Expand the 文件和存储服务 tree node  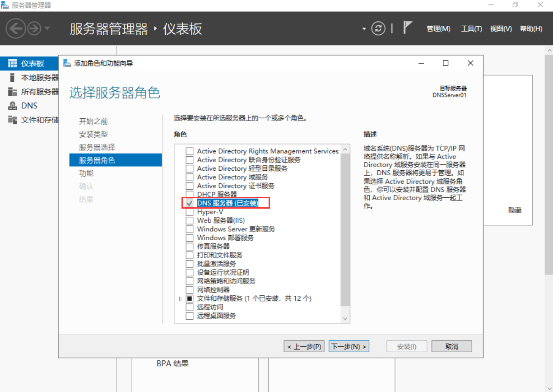point(181,299)
